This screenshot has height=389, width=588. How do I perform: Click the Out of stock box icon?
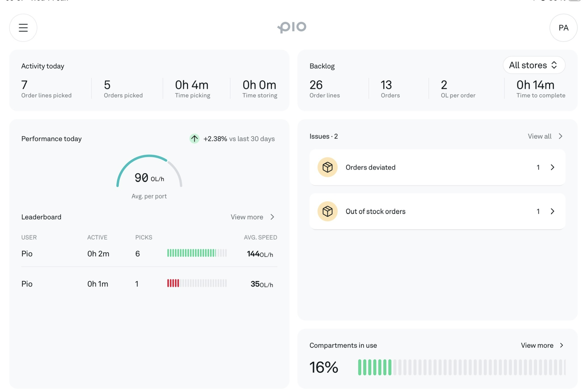click(327, 211)
